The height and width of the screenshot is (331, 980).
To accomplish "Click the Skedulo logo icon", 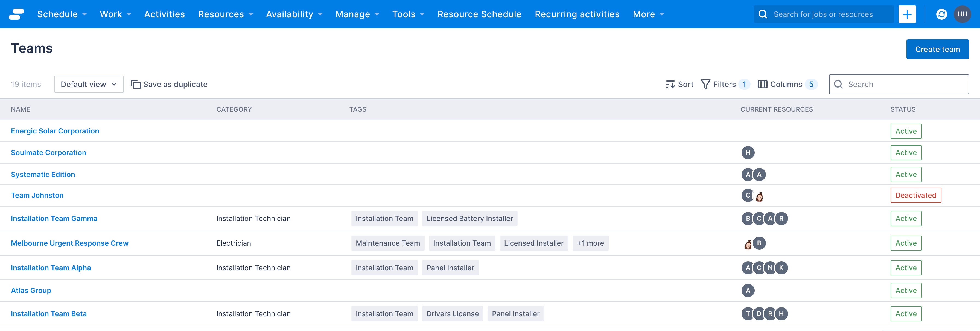I will [16, 14].
